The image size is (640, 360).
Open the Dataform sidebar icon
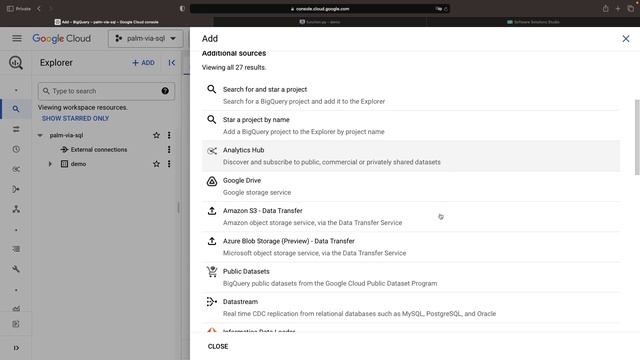(16, 189)
